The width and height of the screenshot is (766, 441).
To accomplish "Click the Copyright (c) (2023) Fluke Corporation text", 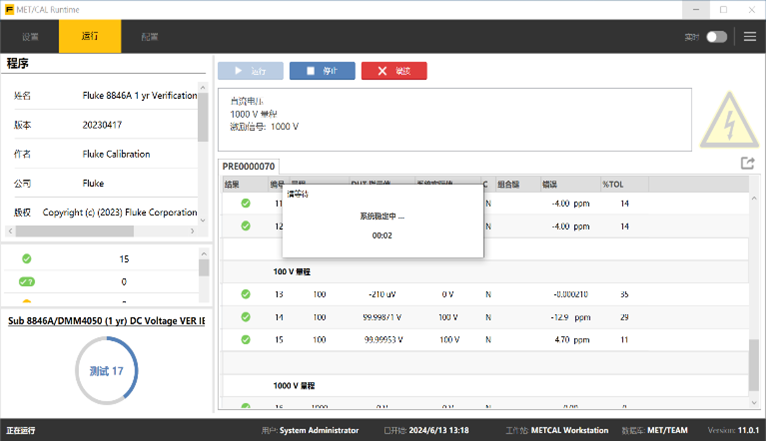I will 120,212.
